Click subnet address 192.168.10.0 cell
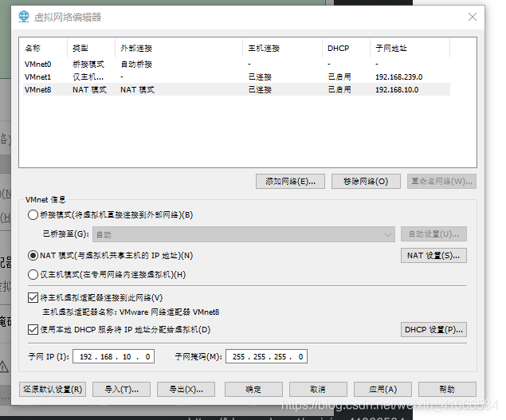 point(397,89)
